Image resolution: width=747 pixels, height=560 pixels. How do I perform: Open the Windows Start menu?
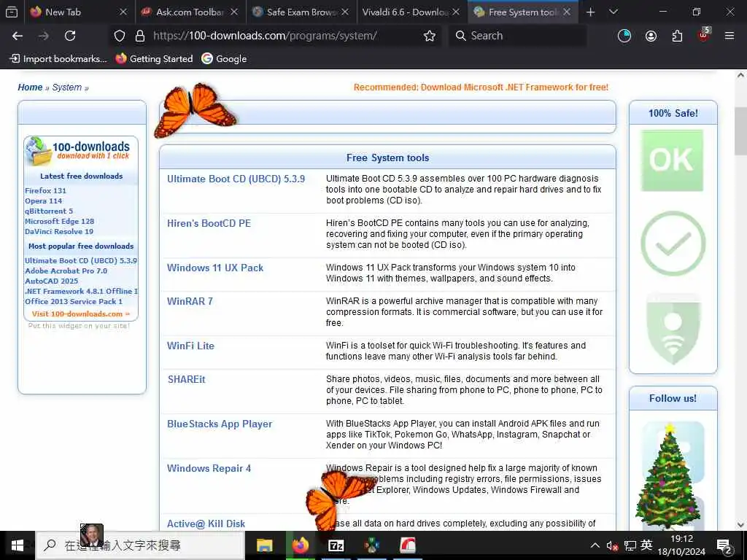pyautogui.click(x=18, y=545)
